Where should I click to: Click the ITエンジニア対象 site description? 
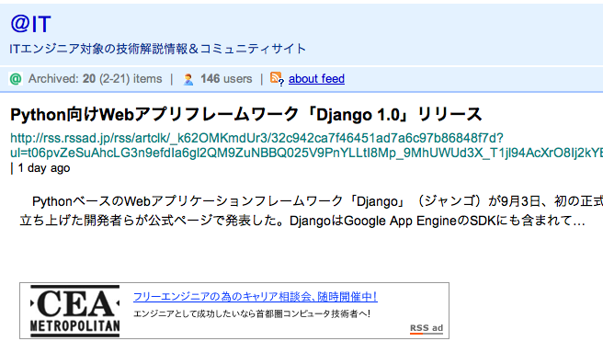(158, 49)
